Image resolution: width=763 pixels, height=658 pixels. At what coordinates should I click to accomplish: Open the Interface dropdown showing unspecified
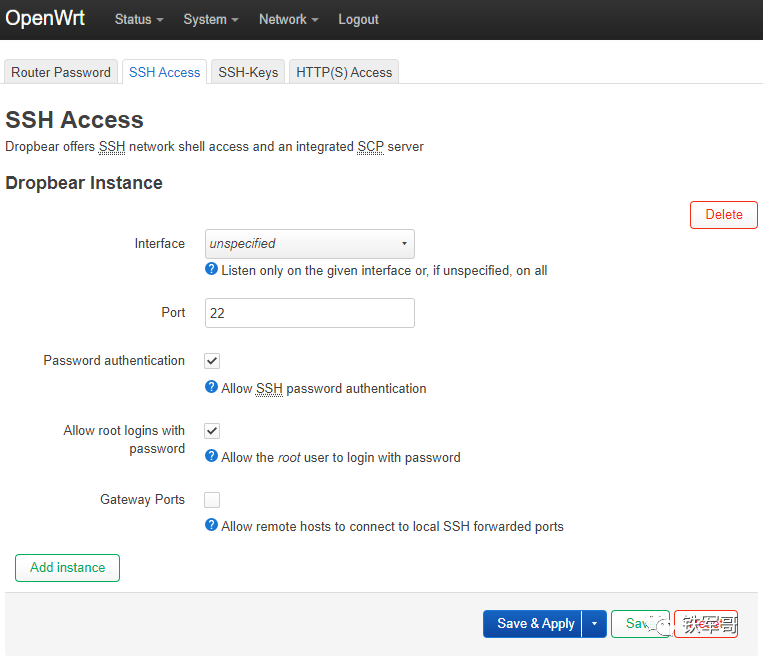coord(310,244)
